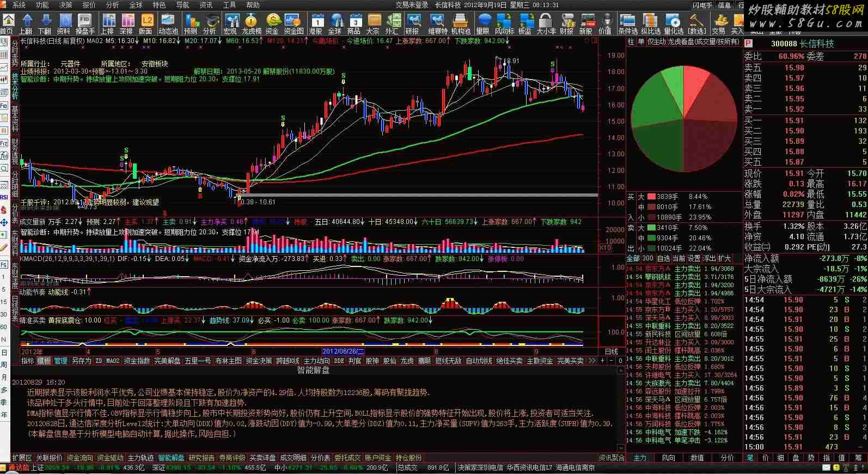868x474 pixels.
Task: Click the 深证 index in status bar
Action: tap(158, 468)
